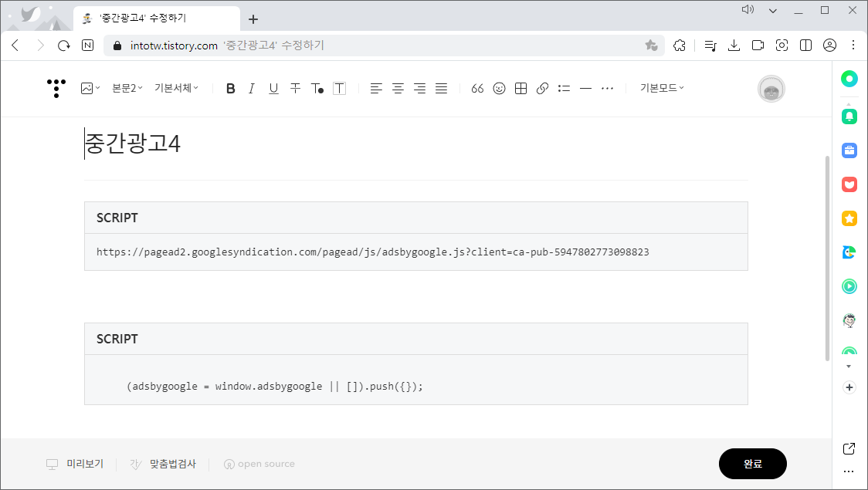This screenshot has height=490, width=868.
Task: Reload the current page
Action: pyautogui.click(x=63, y=46)
